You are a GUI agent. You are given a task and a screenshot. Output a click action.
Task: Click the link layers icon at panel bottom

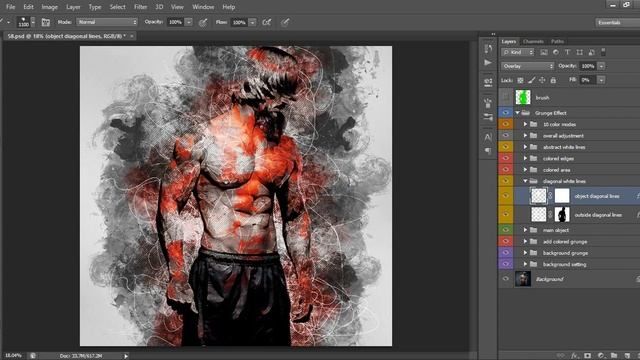561,356
